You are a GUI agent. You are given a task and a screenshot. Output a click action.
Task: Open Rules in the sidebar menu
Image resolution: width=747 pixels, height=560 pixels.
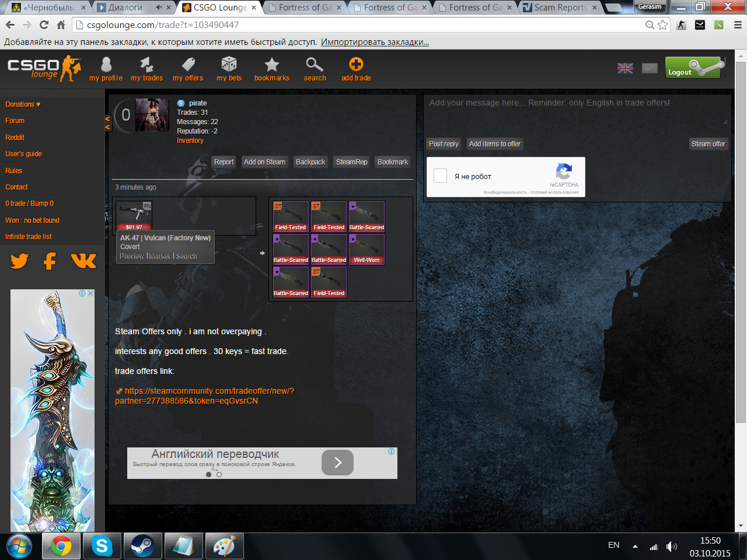coord(13,171)
